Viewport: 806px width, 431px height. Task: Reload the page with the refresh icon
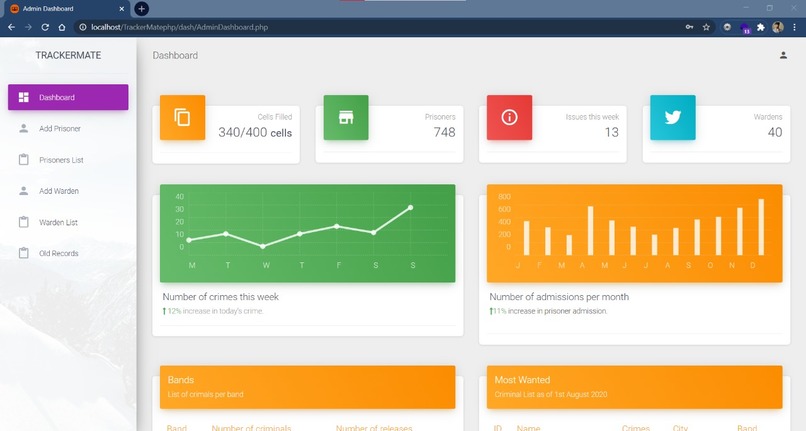[x=45, y=27]
